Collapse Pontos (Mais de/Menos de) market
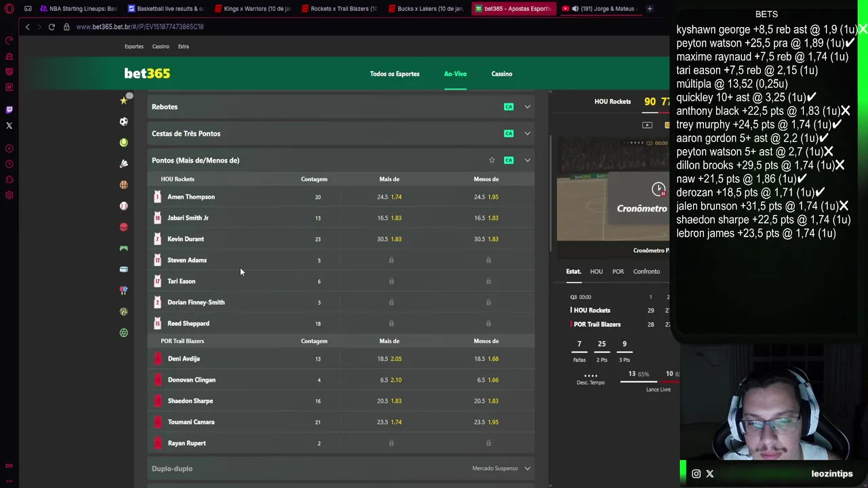 click(x=528, y=160)
